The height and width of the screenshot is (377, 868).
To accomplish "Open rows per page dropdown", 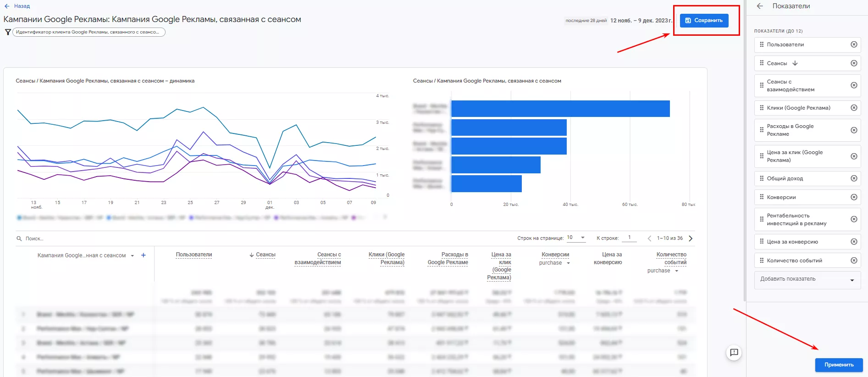I will click(x=576, y=238).
